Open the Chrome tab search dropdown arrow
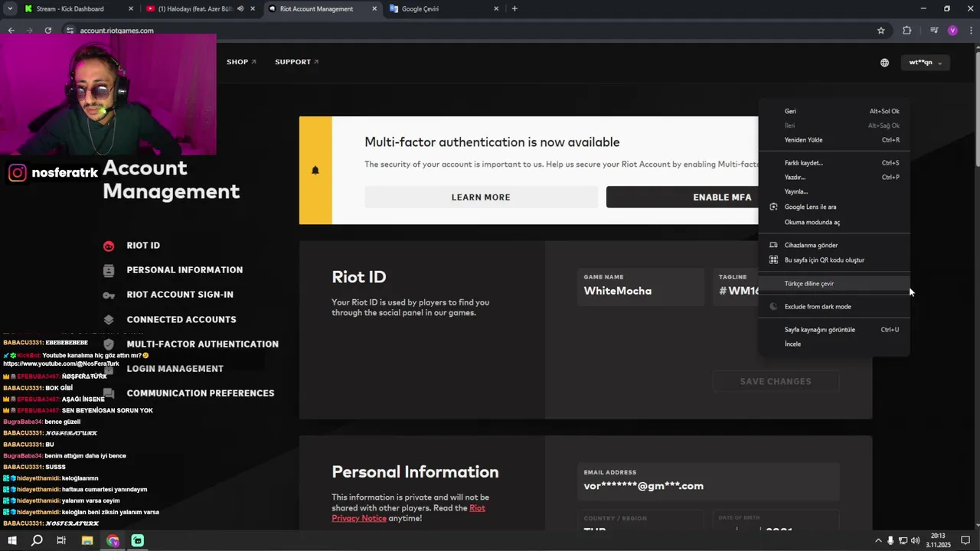The width and height of the screenshot is (980, 551). point(10,9)
